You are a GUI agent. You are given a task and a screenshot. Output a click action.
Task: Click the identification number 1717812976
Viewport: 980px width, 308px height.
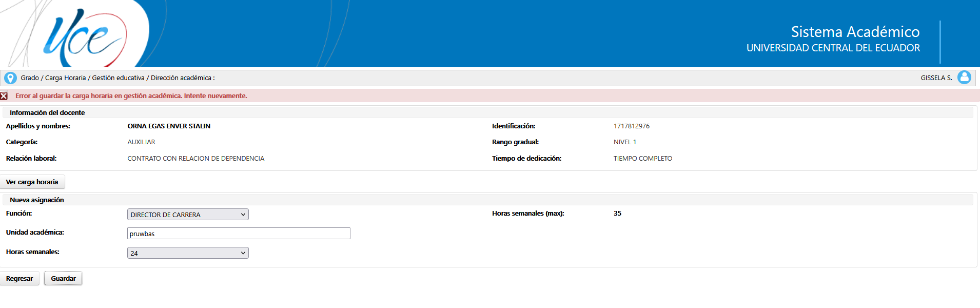[632, 126]
